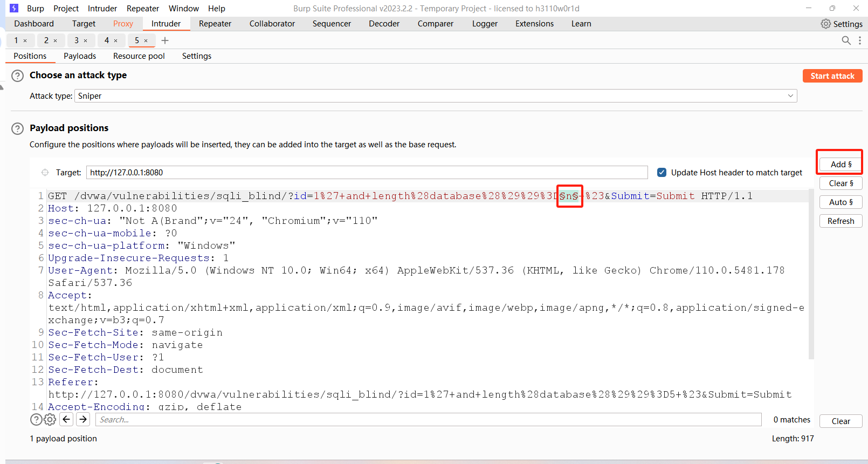Open the Extensions tab
This screenshot has height=464, width=868.
[x=534, y=24]
